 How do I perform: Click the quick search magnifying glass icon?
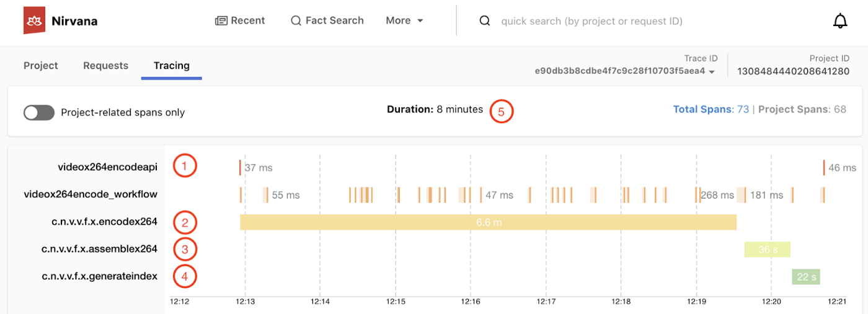[485, 21]
